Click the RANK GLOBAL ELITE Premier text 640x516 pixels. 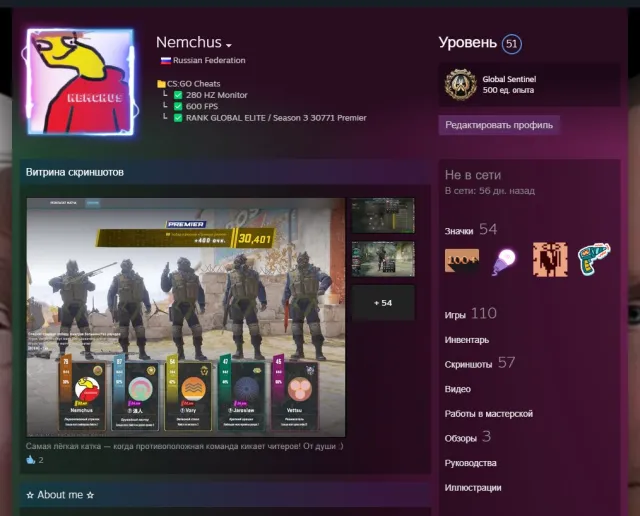point(276,118)
